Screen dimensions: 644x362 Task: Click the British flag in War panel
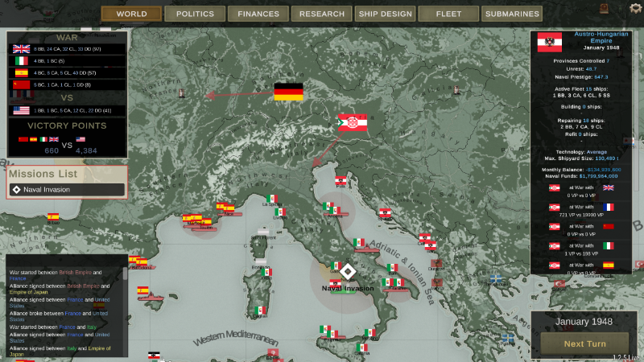[x=21, y=49]
